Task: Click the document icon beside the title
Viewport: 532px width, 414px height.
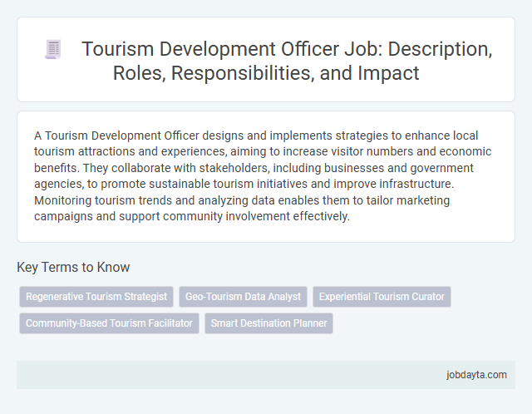Action: pos(53,49)
